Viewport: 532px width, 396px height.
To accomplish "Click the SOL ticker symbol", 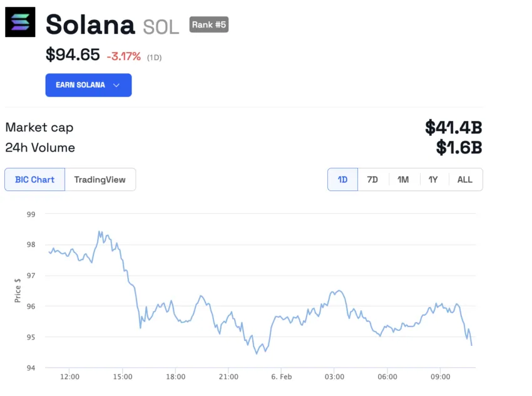I will [x=161, y=26].
